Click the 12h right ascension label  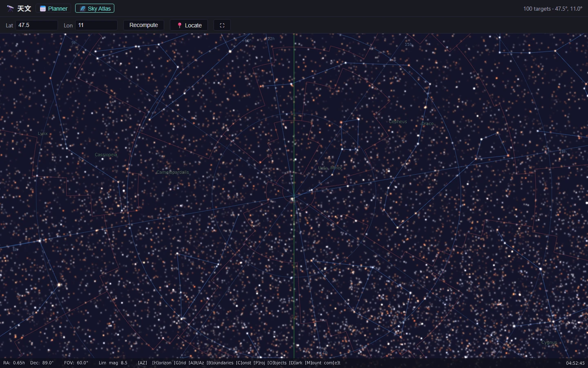pos(271,39)
